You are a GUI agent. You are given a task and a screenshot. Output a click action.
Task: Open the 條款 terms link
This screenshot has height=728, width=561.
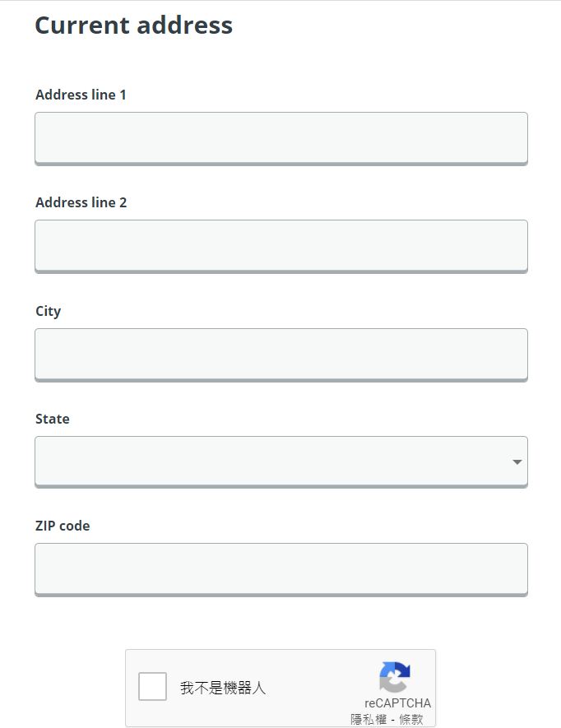pos(411,719)
